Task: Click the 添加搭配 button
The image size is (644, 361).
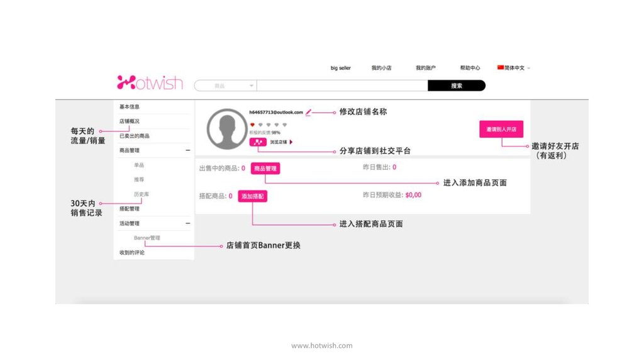Action: point(252,196)
